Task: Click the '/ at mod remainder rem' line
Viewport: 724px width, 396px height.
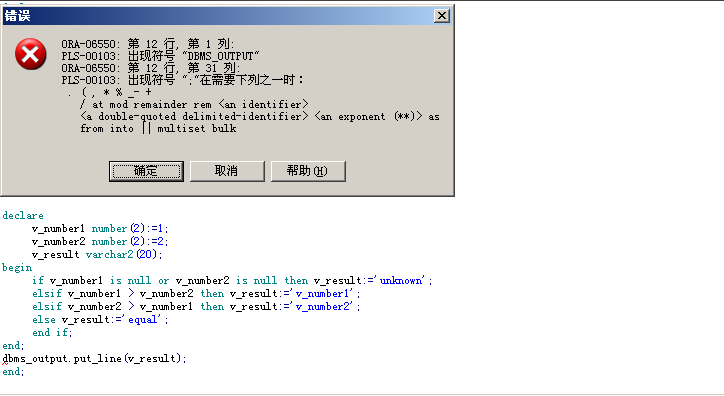Action: (x=194, y=104)
